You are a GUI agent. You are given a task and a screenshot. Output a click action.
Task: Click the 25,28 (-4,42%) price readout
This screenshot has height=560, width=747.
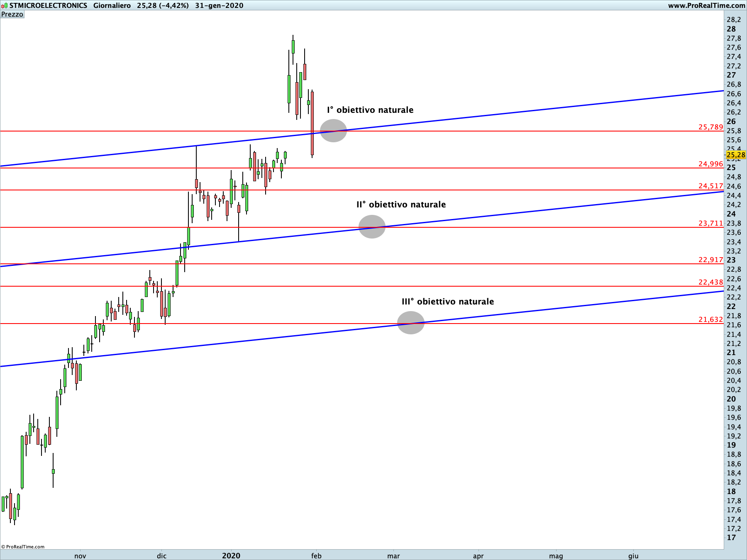(163, 5)
